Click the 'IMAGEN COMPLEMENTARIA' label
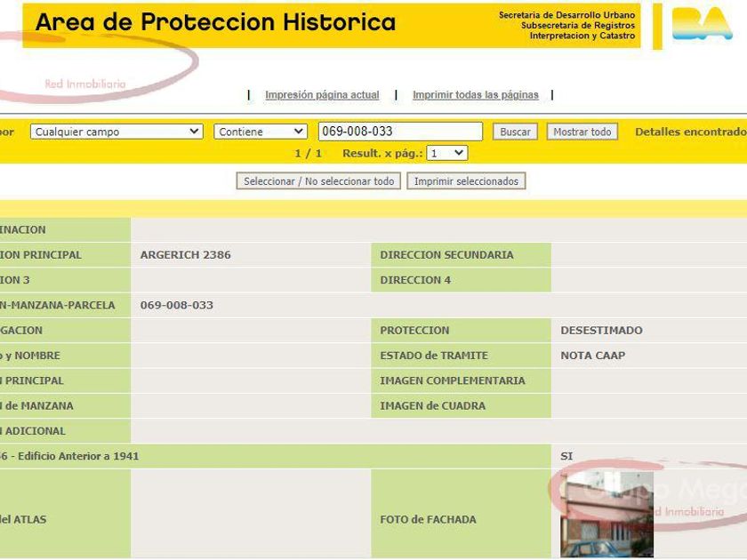The height and width of the screenshot is (560, 747). pos(452,381)
